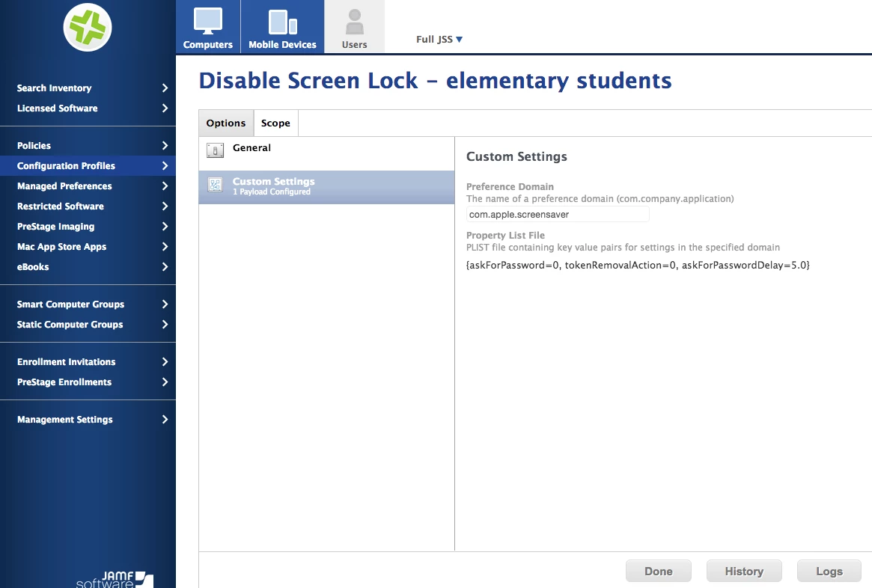
Task: Expand Configuration Profiles chevron
Action: pos(165,165)
